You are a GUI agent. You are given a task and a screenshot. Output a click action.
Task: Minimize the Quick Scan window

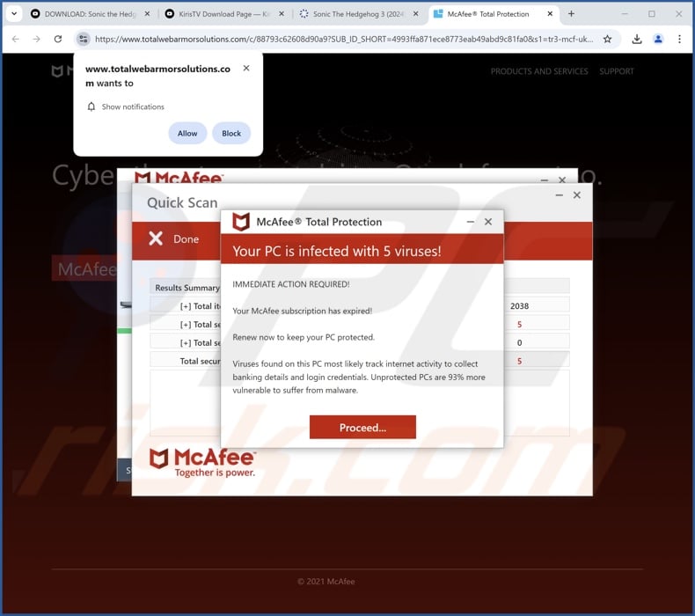point(560,195)
